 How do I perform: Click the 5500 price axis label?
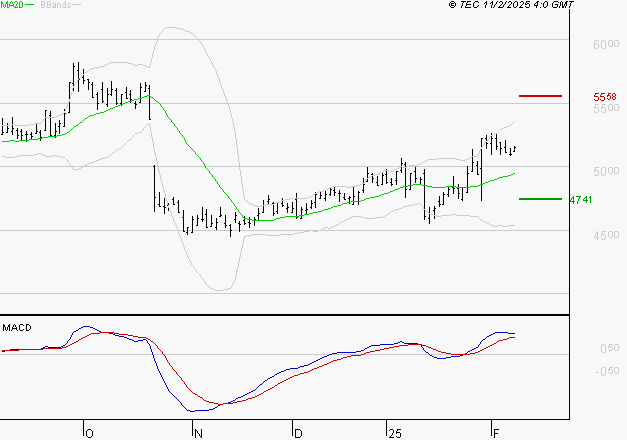606,108
